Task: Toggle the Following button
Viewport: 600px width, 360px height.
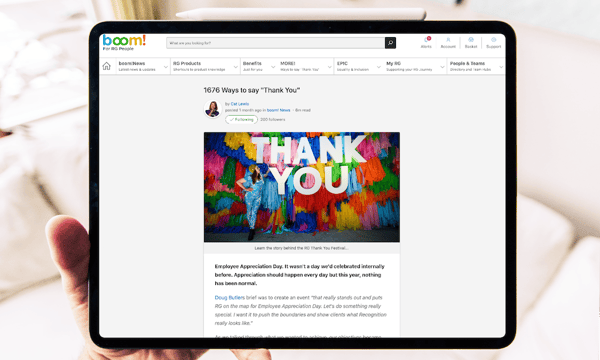Action: click(241, 119)
